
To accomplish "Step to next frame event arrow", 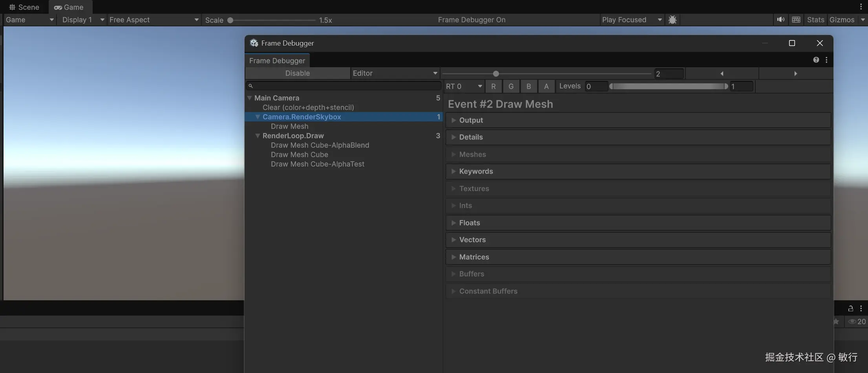I will pyautogui.click(x=795, y=73).
